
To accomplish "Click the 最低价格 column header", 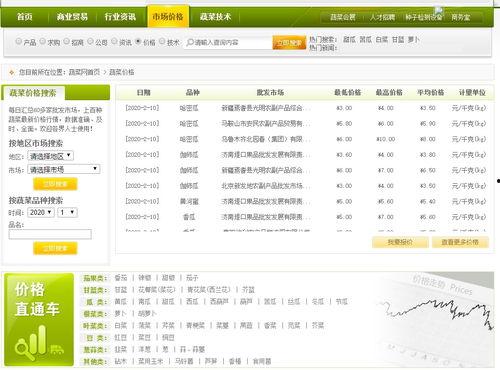I will (348, 92).
